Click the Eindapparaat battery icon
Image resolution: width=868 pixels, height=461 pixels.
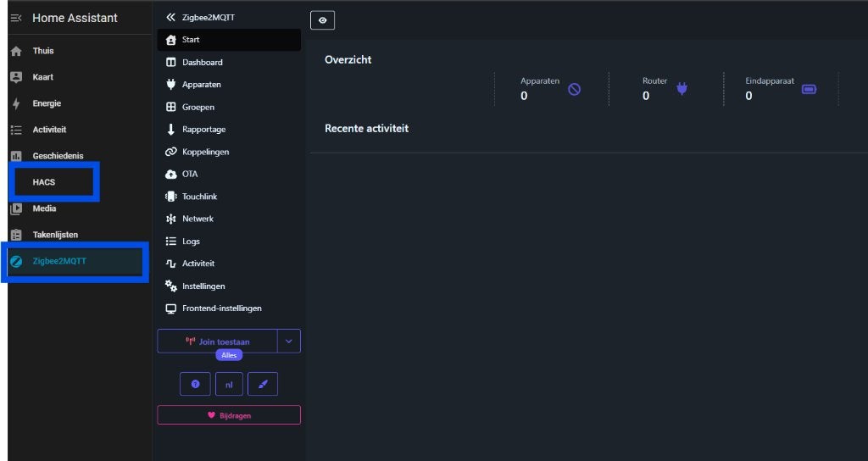809,89
